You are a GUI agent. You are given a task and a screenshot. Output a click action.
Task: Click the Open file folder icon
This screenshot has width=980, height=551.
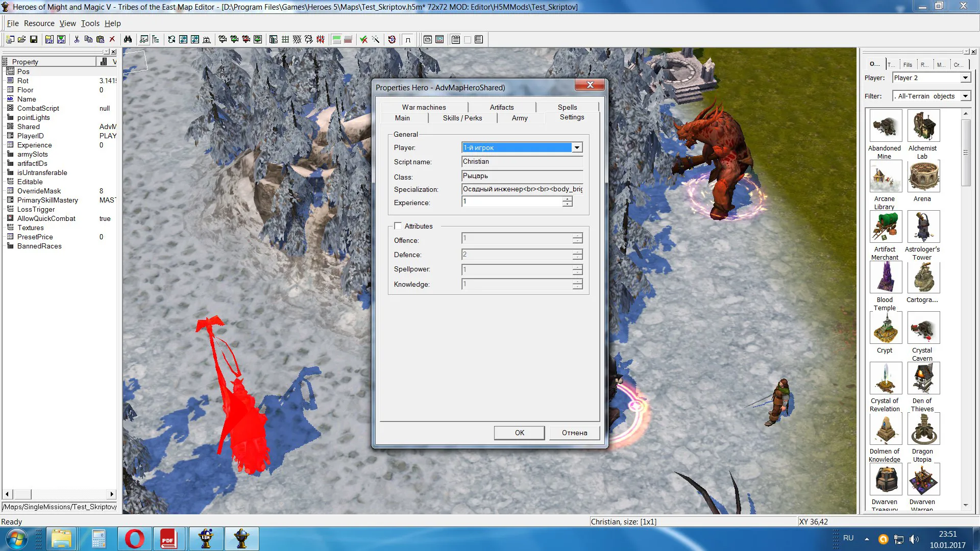point(21,39)
